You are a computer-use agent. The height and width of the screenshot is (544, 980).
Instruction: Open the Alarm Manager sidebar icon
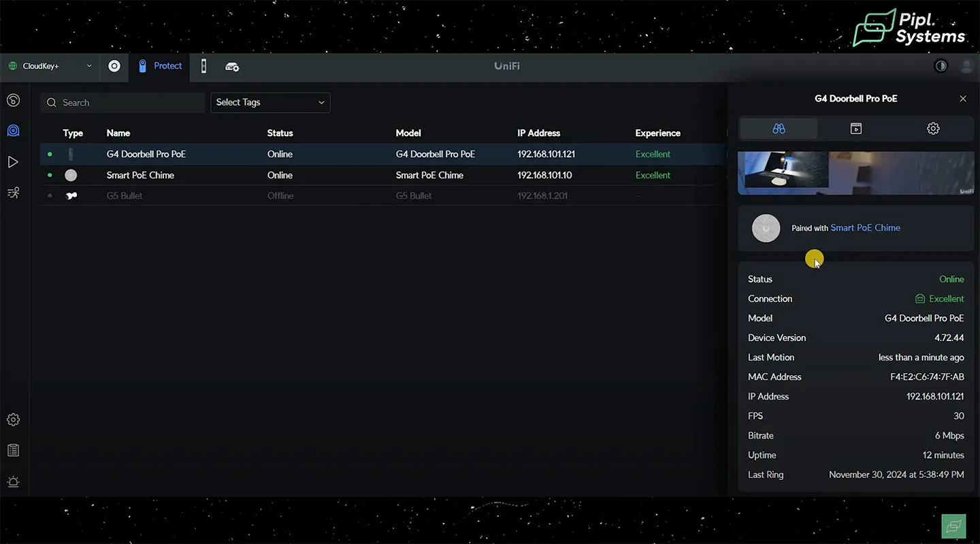[13, 481]
